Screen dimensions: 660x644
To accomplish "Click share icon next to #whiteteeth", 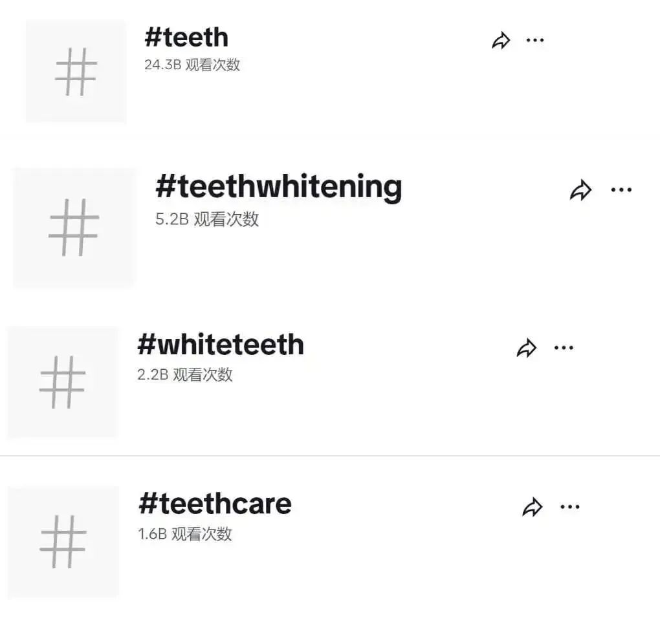I will (x=527, y=349).
